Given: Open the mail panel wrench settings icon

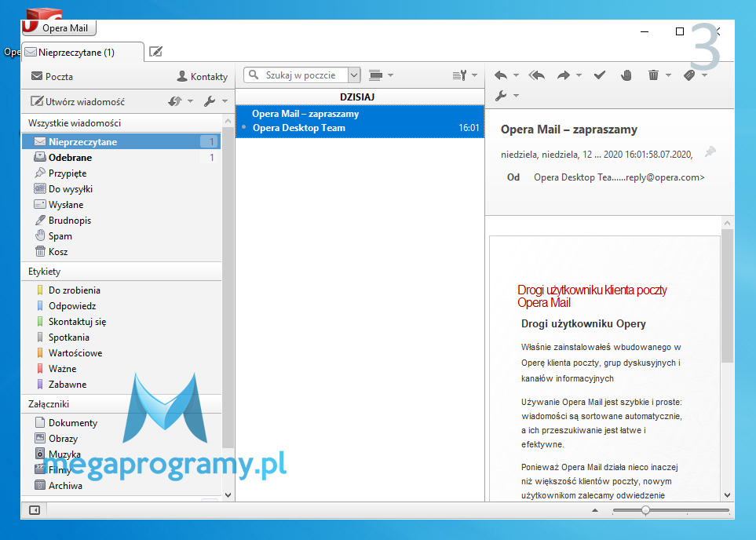Looking at the screenshot, I should point(210,101).
